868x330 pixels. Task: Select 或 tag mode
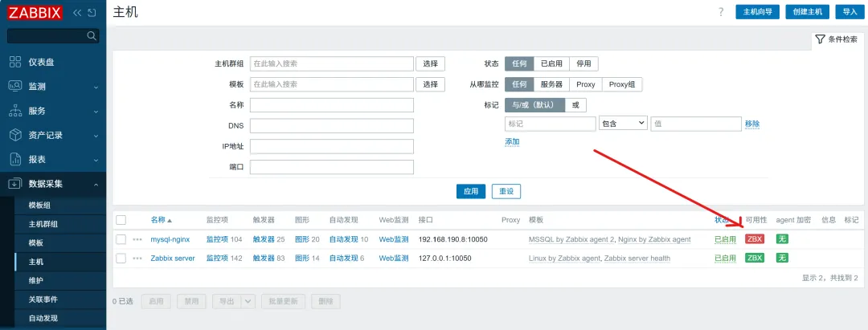coord(575,105)
